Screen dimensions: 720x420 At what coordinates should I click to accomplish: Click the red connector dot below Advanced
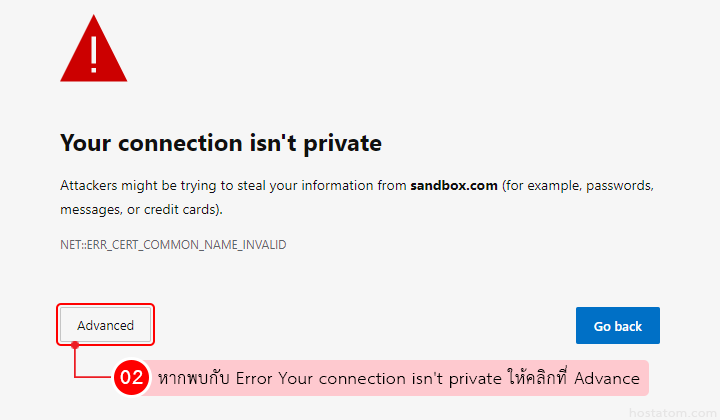(75, 345)
